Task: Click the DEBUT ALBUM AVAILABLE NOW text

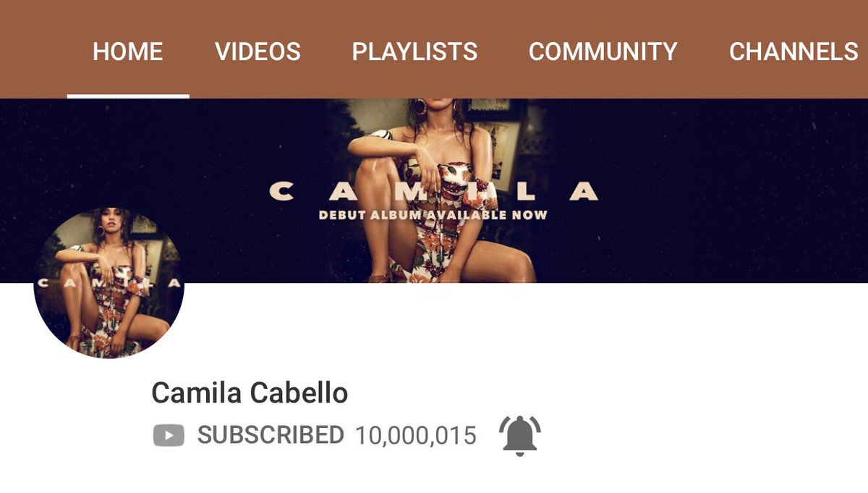Action: tap(433, 215)
